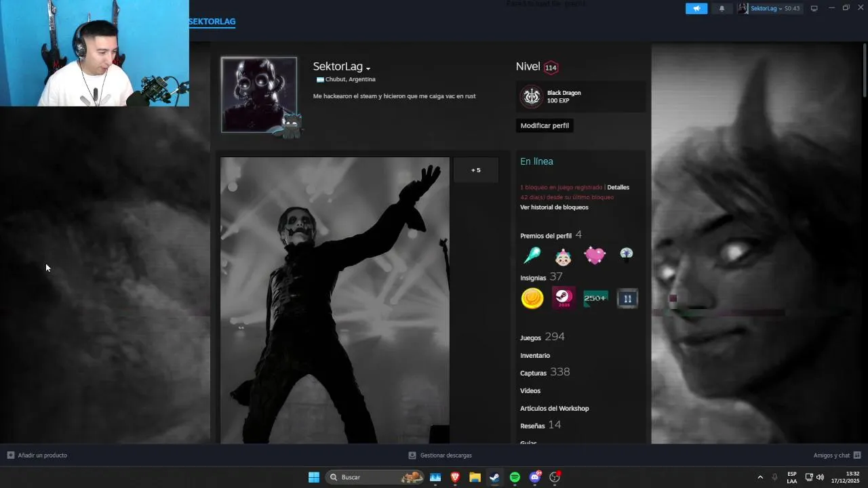Open OBS Studio from taskbar

pyautogui.click(x=555, y=477)
